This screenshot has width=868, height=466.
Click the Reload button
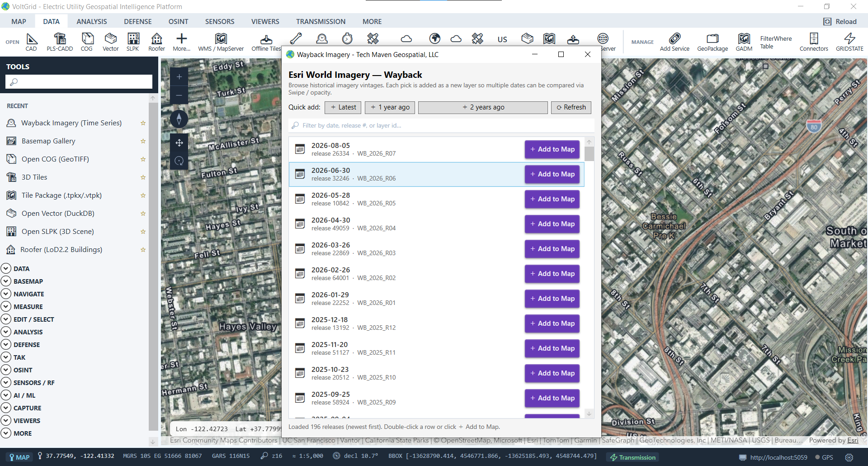pyautogui.click(x=840, y=21)
